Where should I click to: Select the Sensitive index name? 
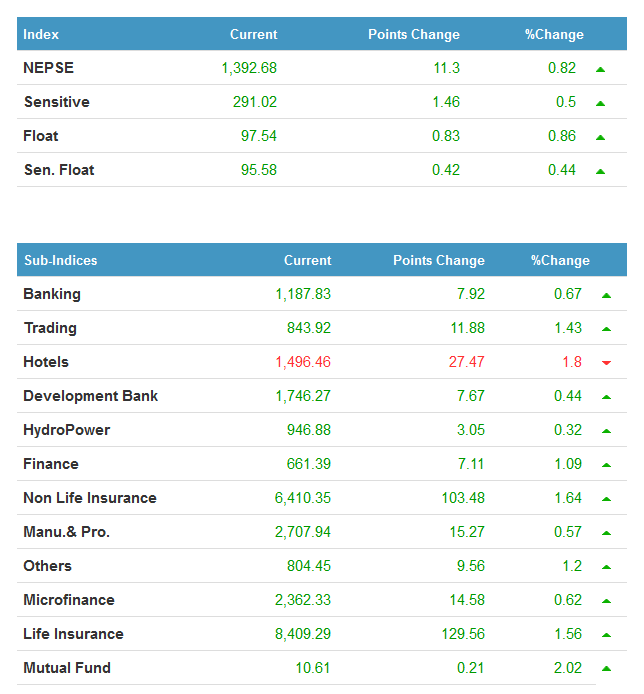click(57, 102)
